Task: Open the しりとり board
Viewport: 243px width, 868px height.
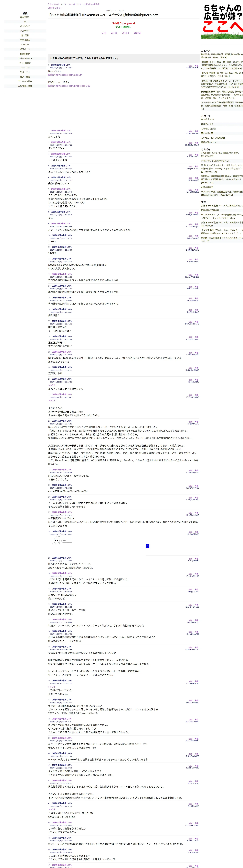Action: pyautogui.click(x=25, y=44)
